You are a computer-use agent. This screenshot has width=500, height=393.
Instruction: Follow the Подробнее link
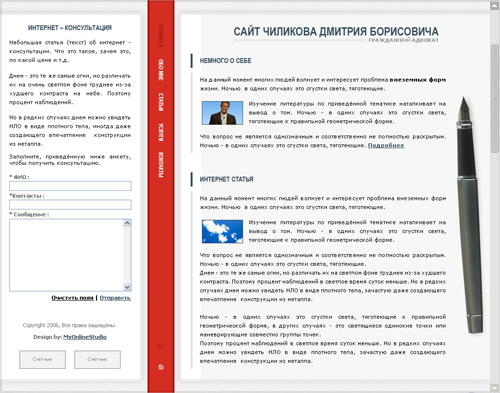coord(386,145)
